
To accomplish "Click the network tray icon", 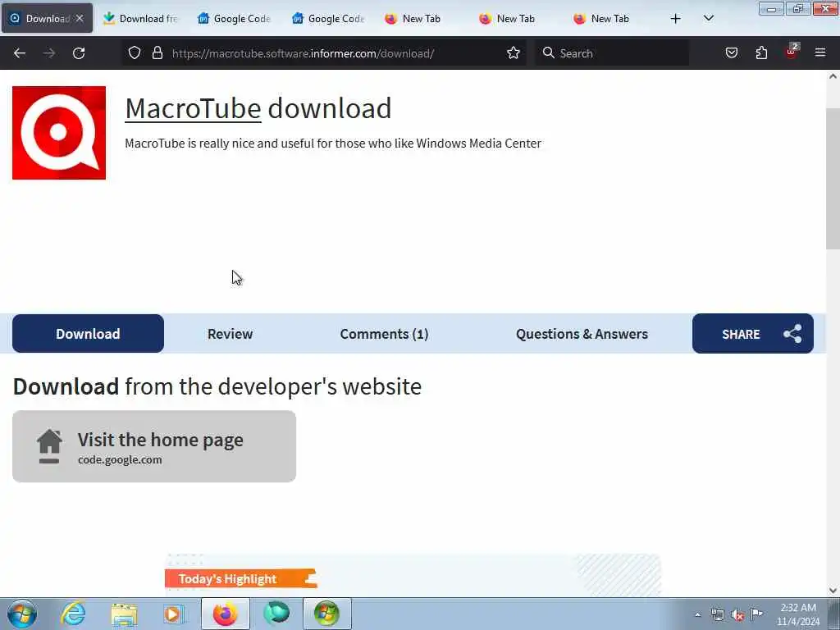I will [717, 614].
